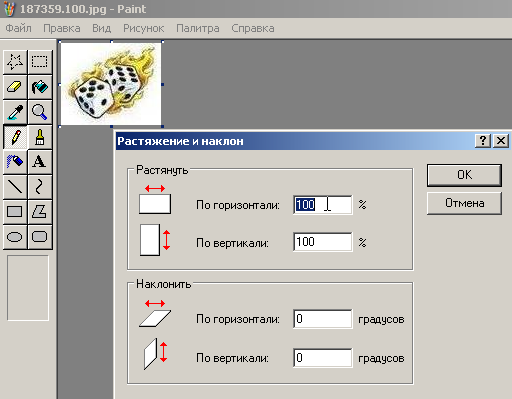Open the Справка menu
The image size is (512, 399).
253,28
